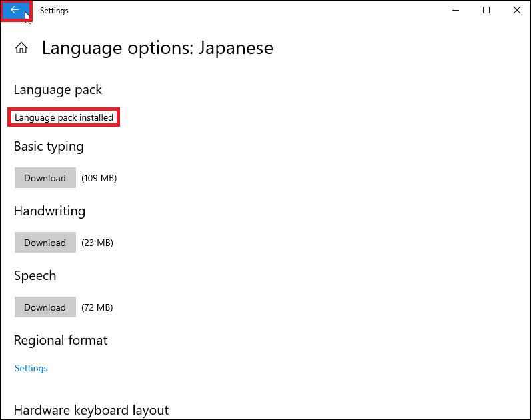Maximize the Settings window

point(486,11)
